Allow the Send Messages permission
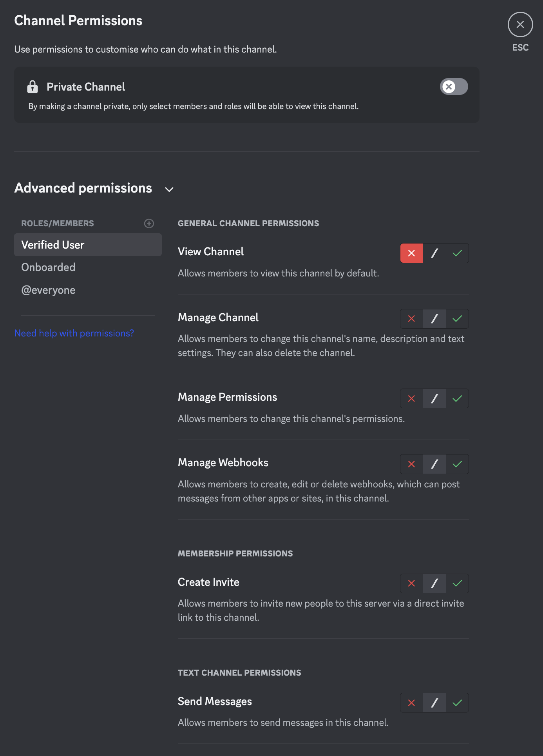 click(457, 703)
